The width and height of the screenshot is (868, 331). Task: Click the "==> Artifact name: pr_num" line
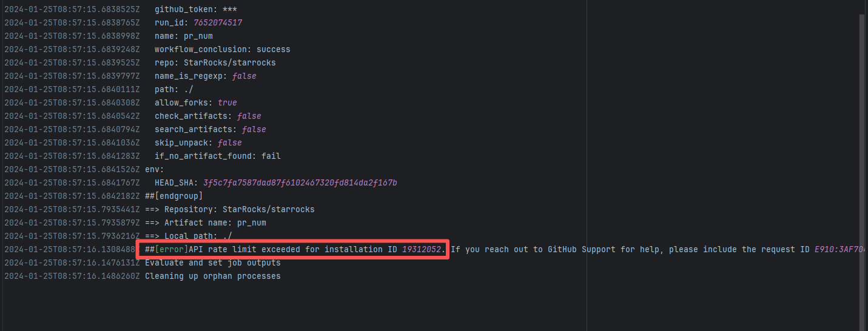pyautogui.click(x=205, y=222)
